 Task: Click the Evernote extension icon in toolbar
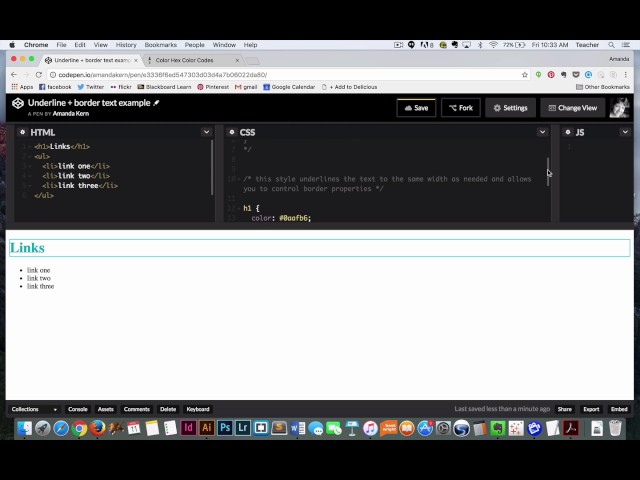564,75
